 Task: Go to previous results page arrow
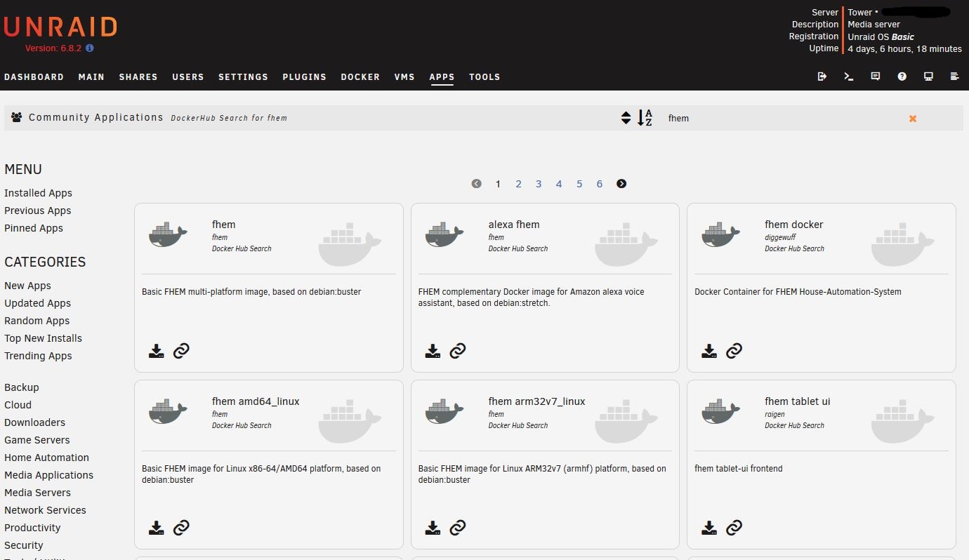click(477, 184)
